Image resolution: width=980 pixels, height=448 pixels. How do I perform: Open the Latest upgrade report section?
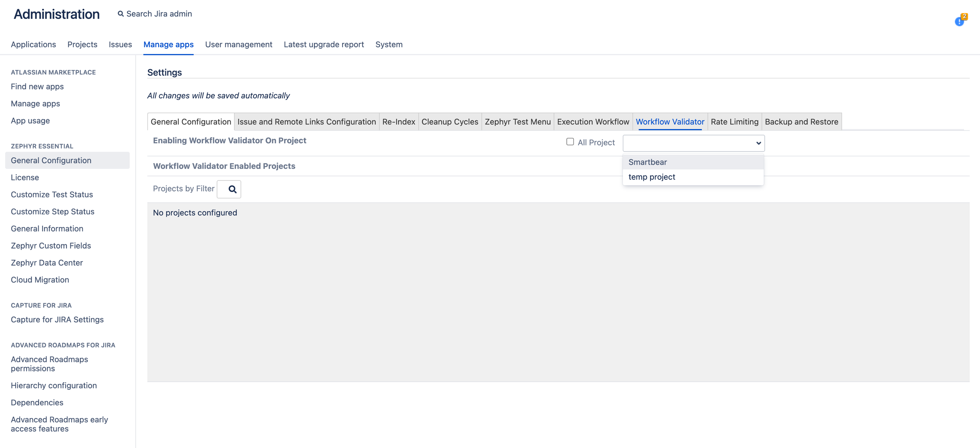[324, 44]
